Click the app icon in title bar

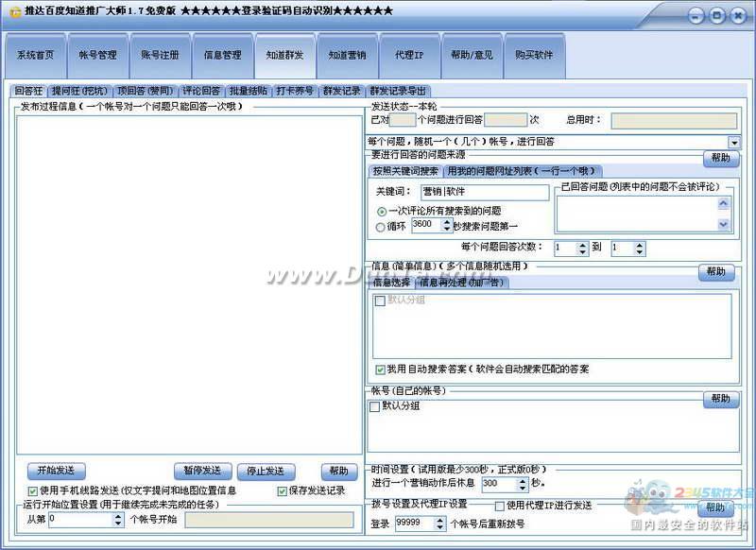pos(16,11)
